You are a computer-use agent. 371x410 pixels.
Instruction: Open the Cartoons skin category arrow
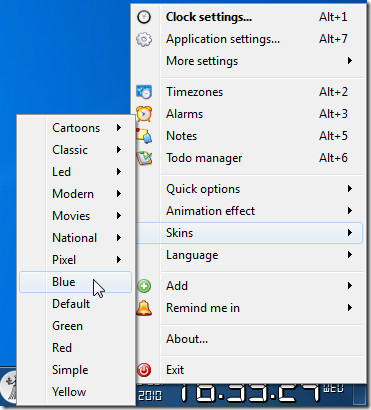point(119,128)
